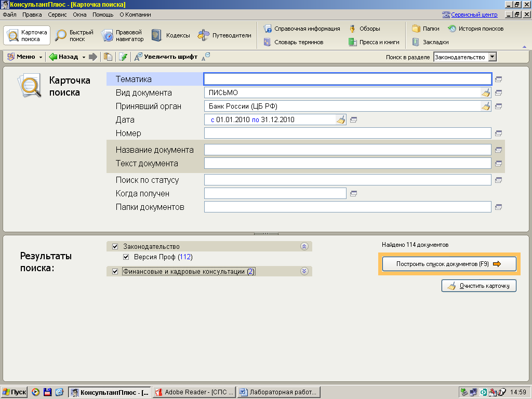The width and height of the screenshot is (532, 399).
Task: Click into the Номер input field
Action: click(x=348, y=133)
